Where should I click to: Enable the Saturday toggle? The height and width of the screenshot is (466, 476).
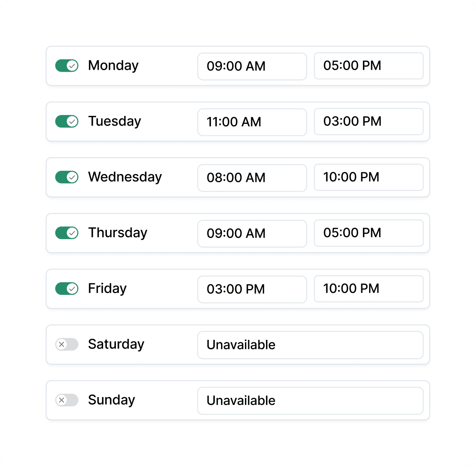pos(66,344)
